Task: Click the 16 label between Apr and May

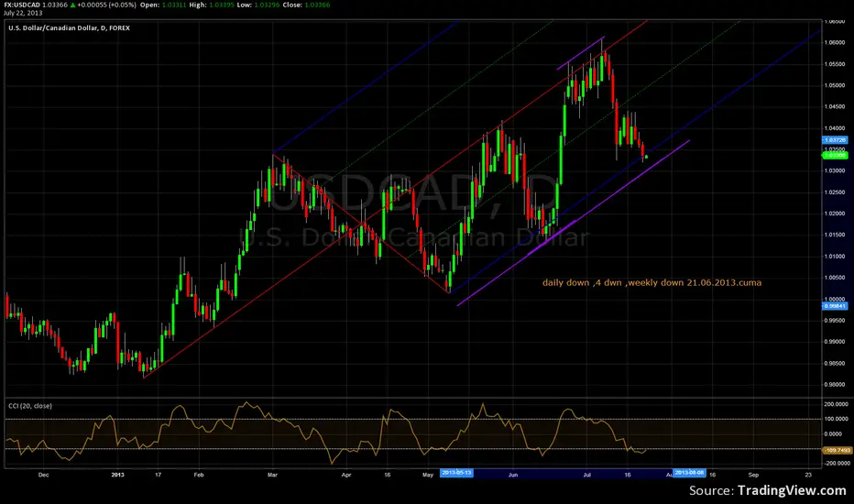Action: click(x=388, y=475)
